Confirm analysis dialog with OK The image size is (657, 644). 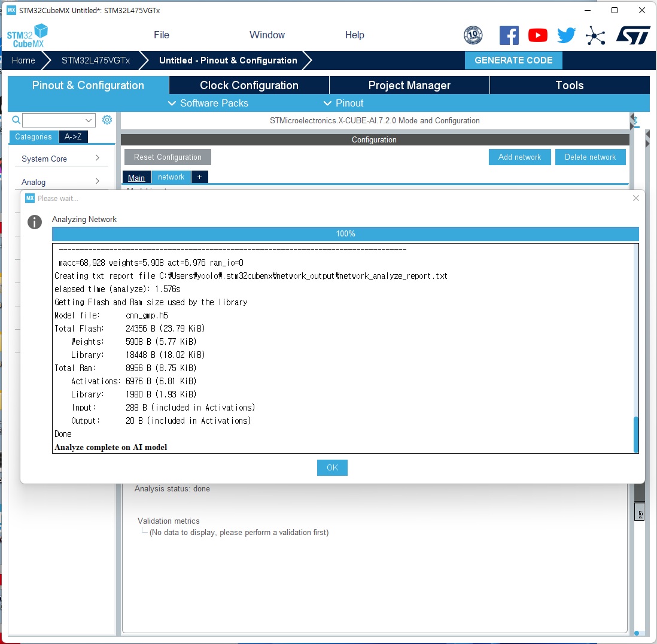click(x=332, y=467)
